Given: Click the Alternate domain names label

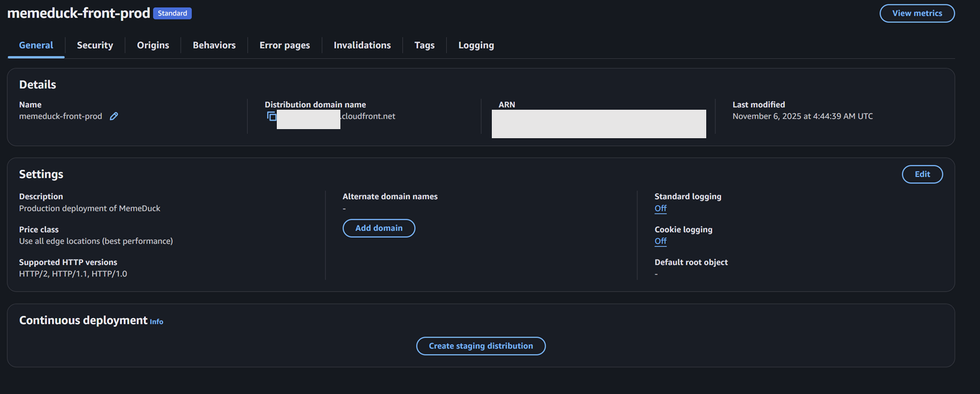Looking at the screenshot, I should pos(390,197).
